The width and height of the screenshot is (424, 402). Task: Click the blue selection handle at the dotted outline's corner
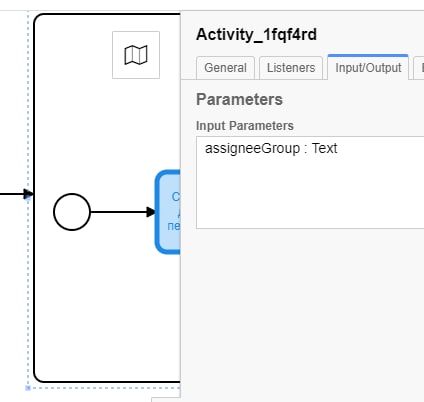pyautogui.click(x=28, y=388)
